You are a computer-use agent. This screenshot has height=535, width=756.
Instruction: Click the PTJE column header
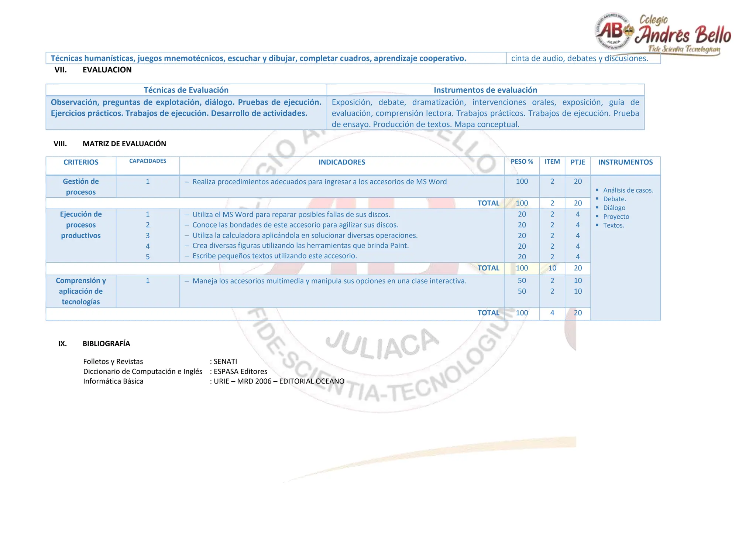(x=578, y=162)
